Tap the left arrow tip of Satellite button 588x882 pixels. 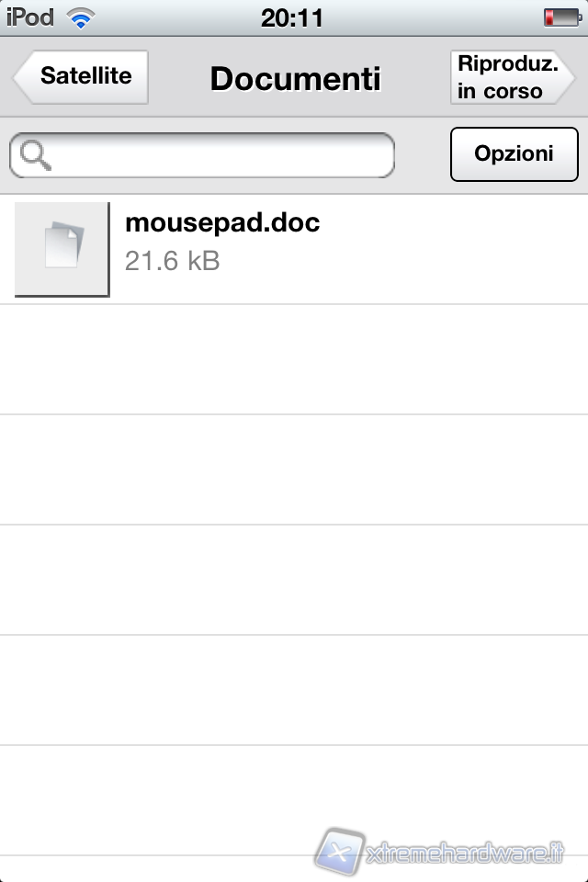pyautogui.click(x=19, y=77)
